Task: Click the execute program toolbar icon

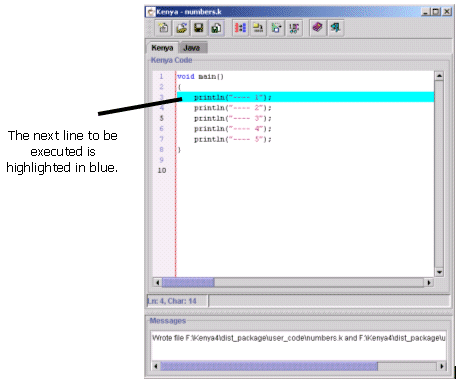Action: 276,28
